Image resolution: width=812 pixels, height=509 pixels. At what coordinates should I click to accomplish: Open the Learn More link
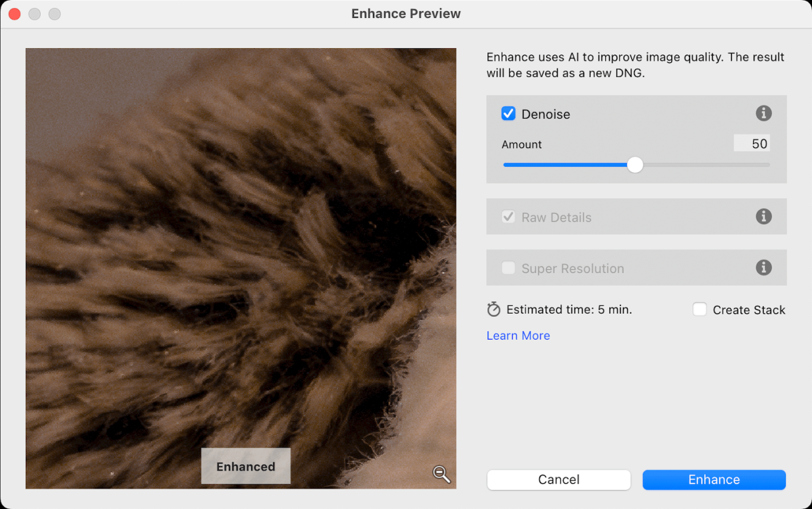tap(518, 336)
